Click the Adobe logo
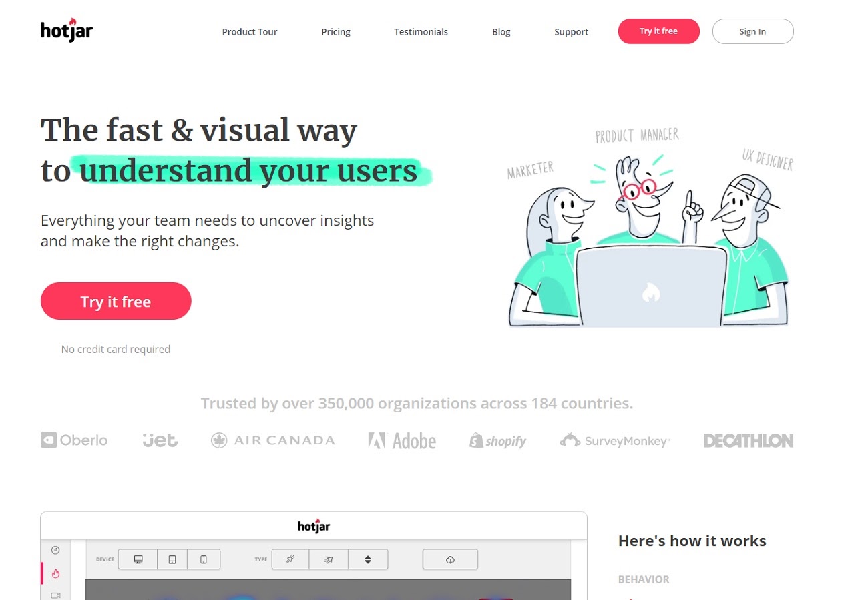The height and width of the screenshot is (600, 868). click(x=401, y=440)
